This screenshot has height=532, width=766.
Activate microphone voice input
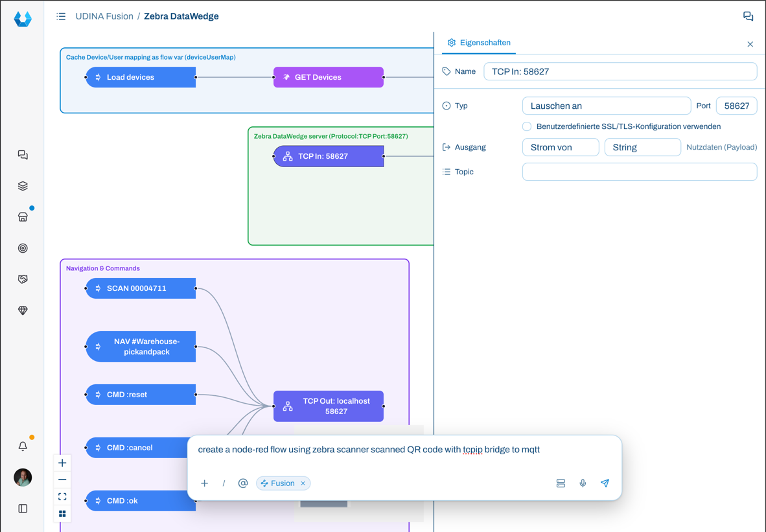pos(583,483)
